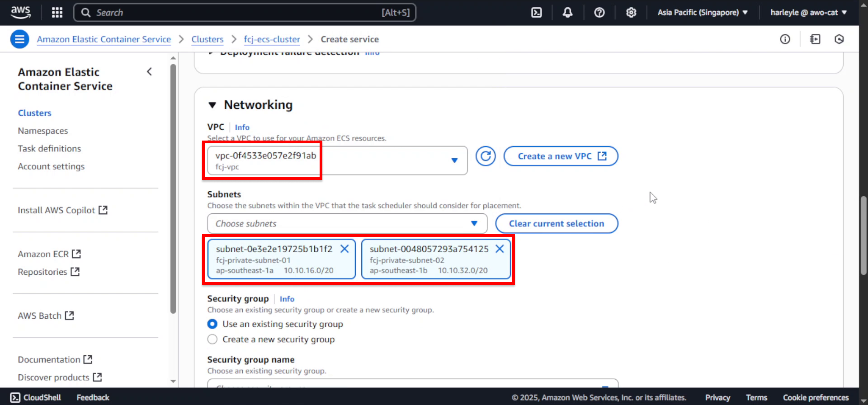This screenshot has height=405, width=868.
Task: Open the settings gear in the top bar
Action: pos(631,12)
